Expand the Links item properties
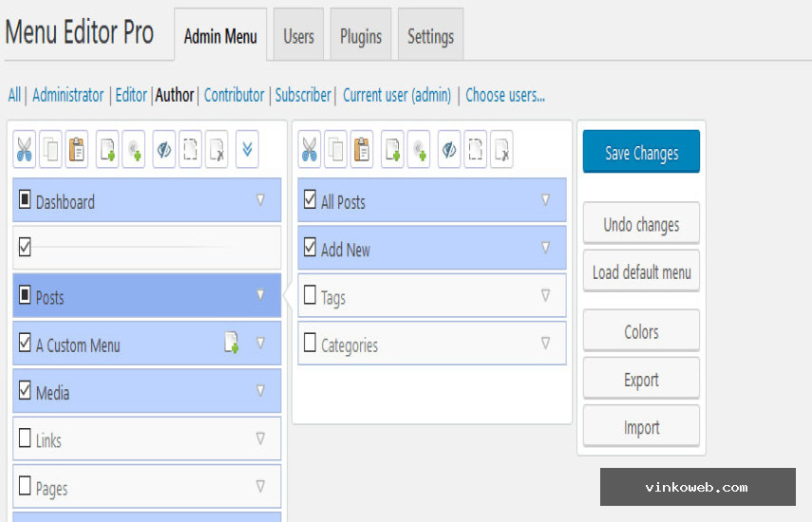Viewport: 812px width, 522px height. (260, 438)
